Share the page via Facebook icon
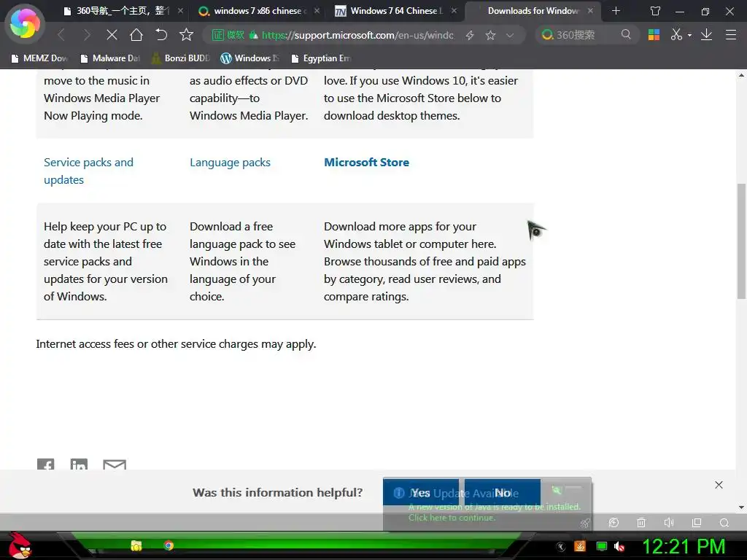 [x=46, y=464]
